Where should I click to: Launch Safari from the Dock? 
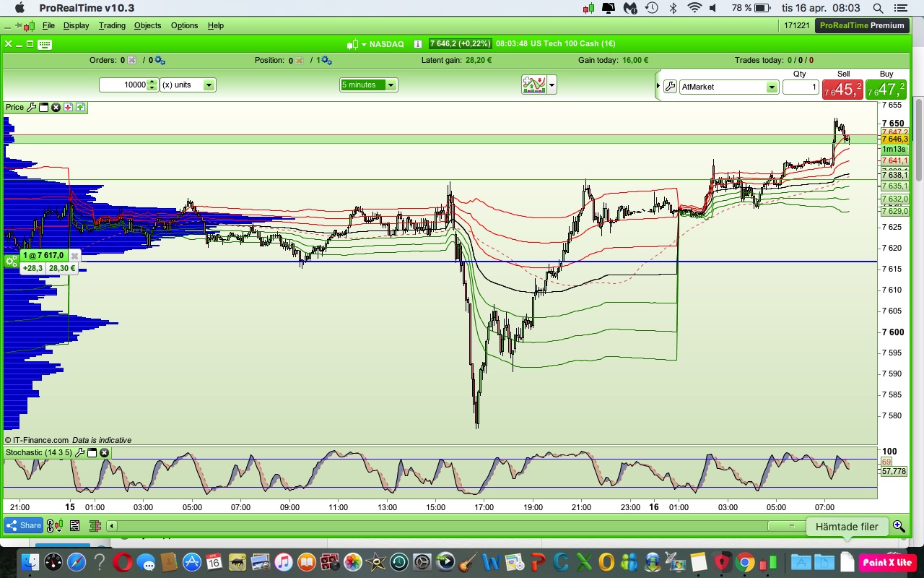click(76, 561)
